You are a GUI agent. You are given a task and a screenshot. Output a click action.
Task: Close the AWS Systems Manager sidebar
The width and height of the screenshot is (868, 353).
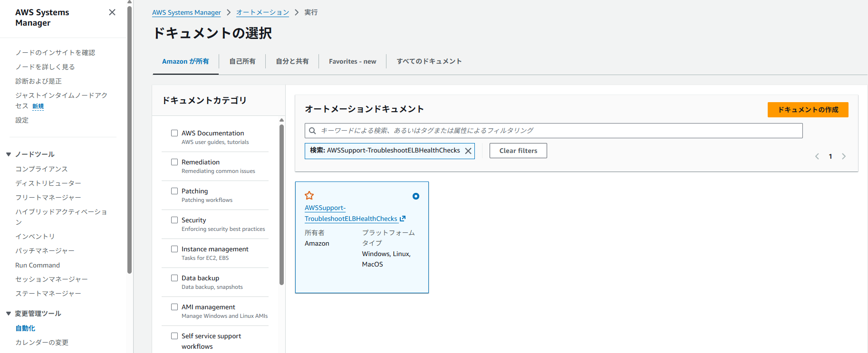click(112, 12)
